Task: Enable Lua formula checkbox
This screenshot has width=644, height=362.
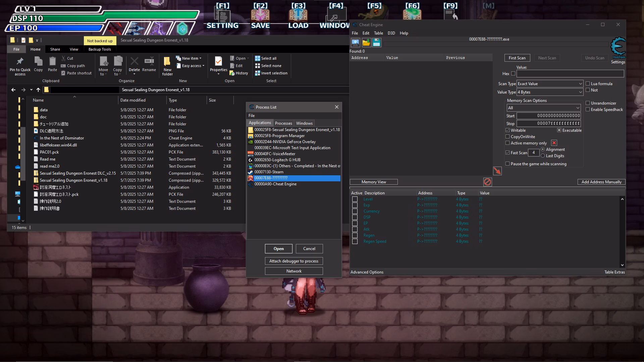Action: pyautogui.click(x=588, y=84)
